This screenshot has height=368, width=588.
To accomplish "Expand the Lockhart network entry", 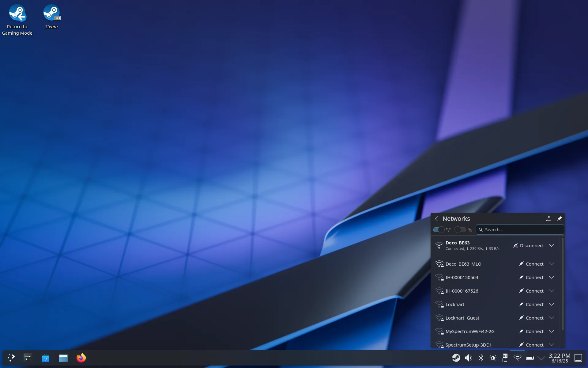I will click(552, 305).
